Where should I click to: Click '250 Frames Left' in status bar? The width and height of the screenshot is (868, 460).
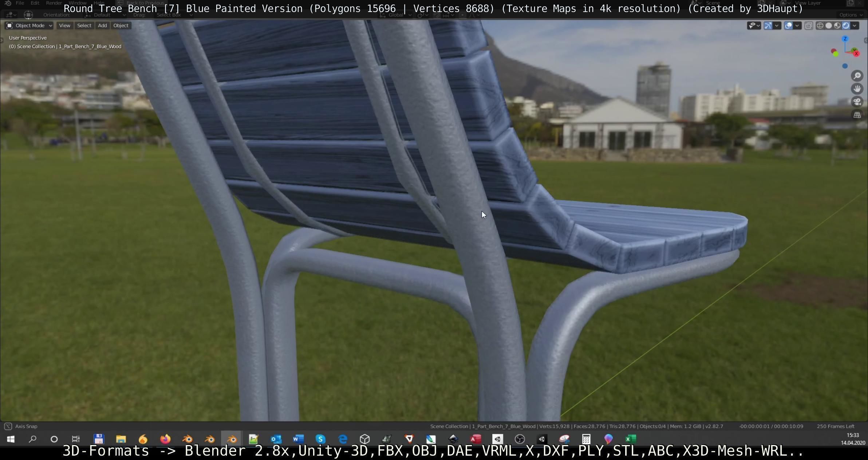836,426
